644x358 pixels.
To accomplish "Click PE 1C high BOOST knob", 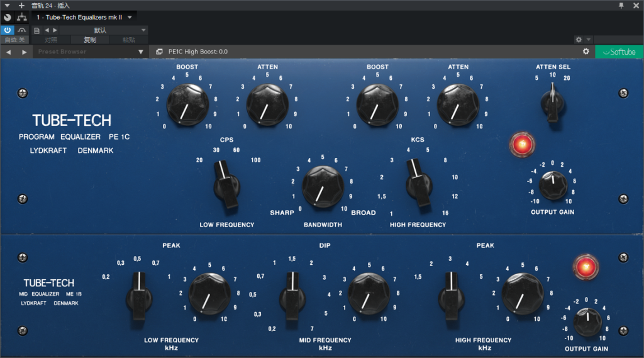I will (377, 105).
